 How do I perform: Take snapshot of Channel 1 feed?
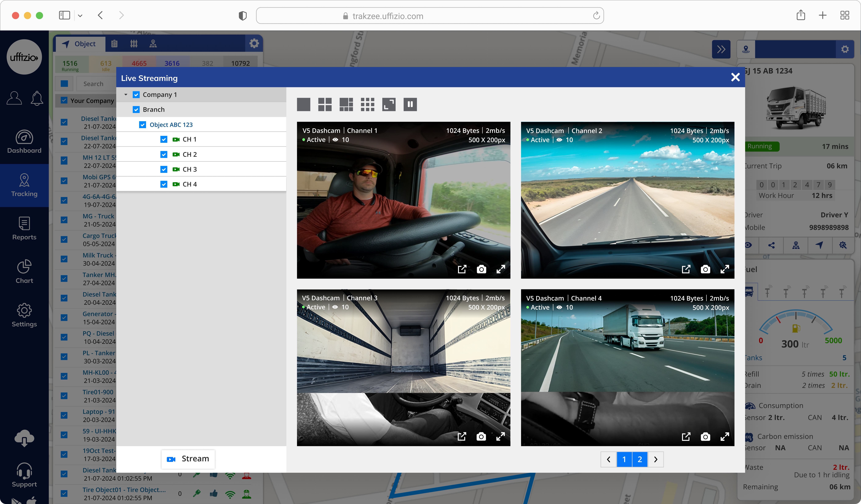[x=481, y=269]
